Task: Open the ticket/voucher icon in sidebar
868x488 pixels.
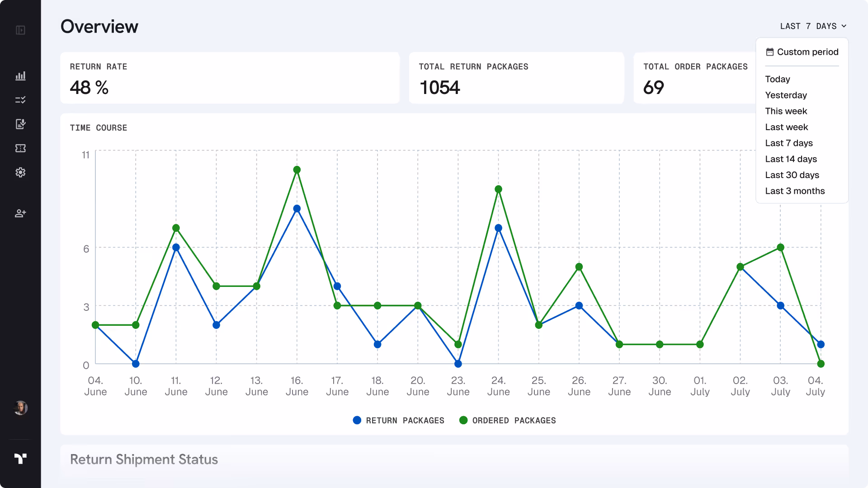Action: pos(20,148)
